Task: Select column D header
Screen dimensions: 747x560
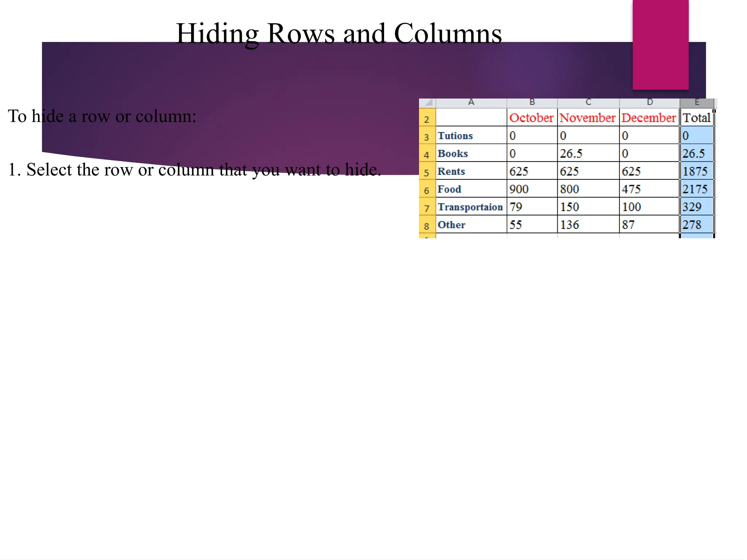Action: pyautogui.click(x=649, y=102)
